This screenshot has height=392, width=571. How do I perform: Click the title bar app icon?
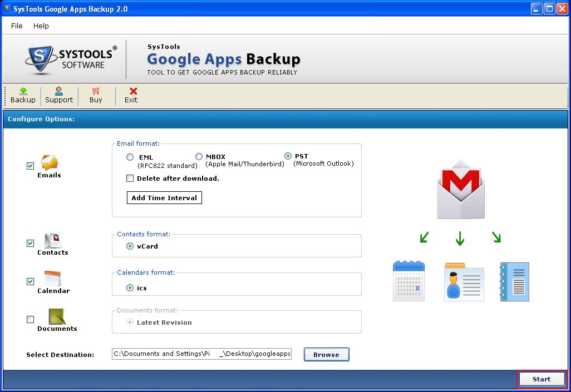[x=7, y=8]
